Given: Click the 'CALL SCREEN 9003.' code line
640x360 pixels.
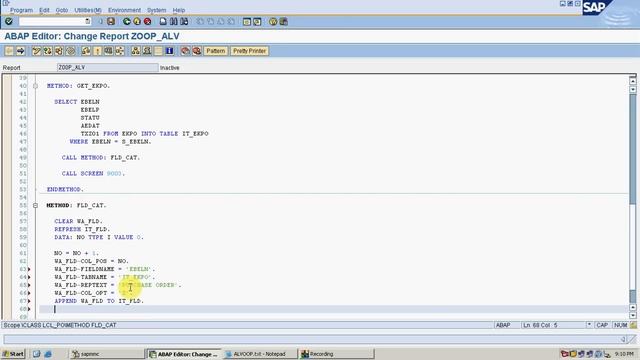Looking at the screenshot, I should [x=93, y=173].
